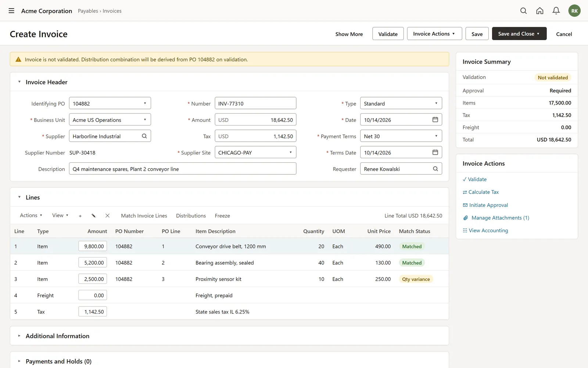Collapse the Lines section
The height and width of the screenshot is (368, 588).
pos(19,197)
